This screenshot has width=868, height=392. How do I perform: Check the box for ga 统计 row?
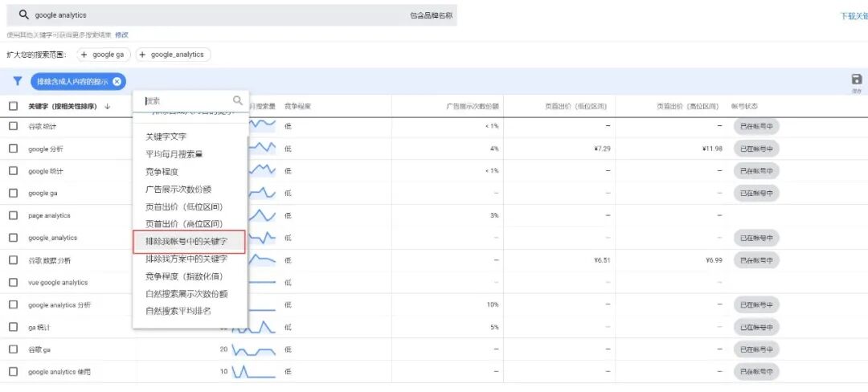(x=14, y=327)
